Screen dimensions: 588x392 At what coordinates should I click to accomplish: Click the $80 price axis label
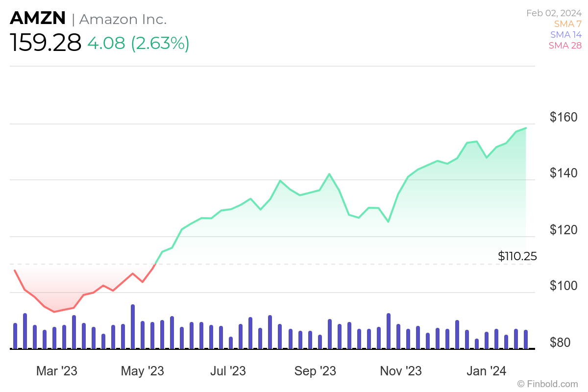pyautogui.click(x=567, y=342)
